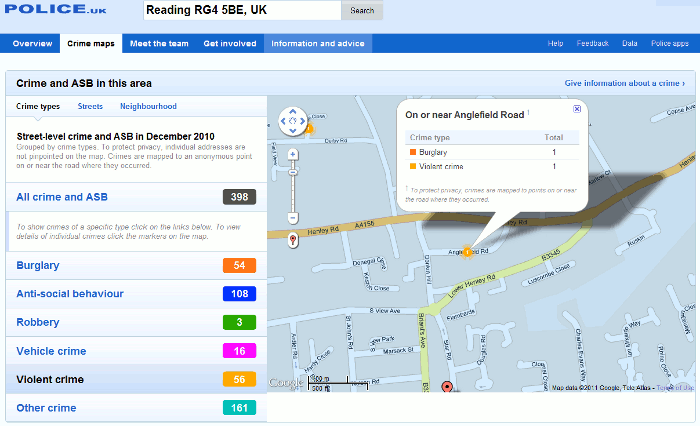Click the Burglary row in popup table
The height and width of the screenshot is (426, 700).
[492, 152]
